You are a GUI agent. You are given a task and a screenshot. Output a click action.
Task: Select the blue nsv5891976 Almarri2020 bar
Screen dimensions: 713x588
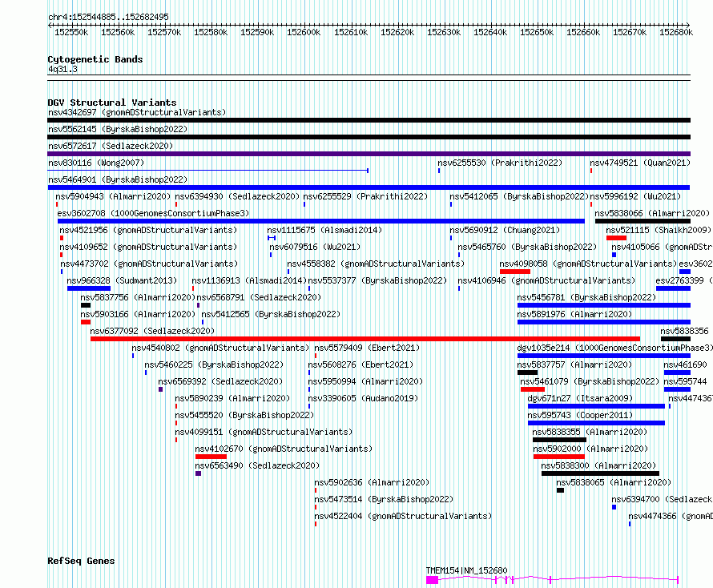point(604,322)
